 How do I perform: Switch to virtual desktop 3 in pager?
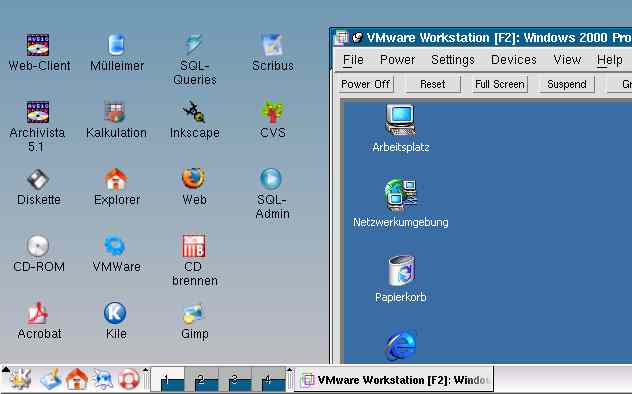235,379
